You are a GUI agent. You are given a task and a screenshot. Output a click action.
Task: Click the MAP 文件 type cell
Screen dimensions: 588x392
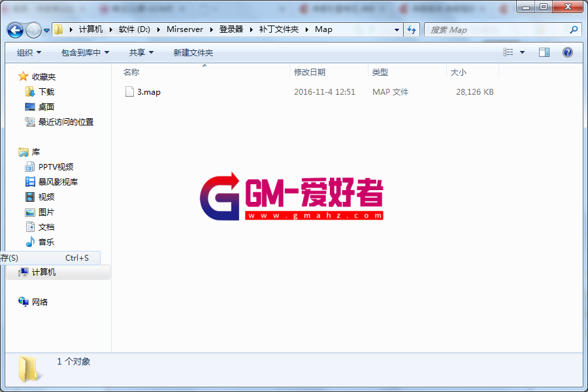tap(391, 92)
